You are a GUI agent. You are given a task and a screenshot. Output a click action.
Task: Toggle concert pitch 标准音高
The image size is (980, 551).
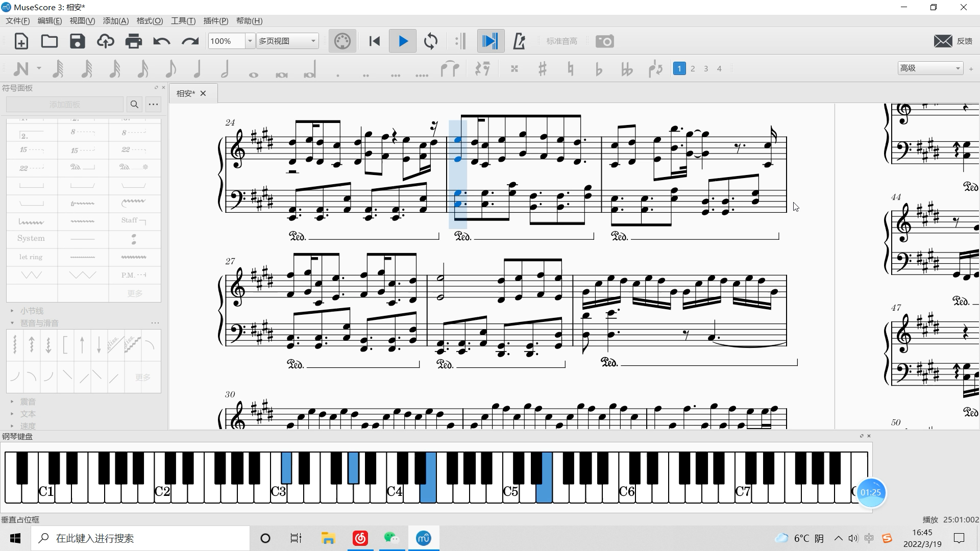pyautogui.click(x=561, y=41)
